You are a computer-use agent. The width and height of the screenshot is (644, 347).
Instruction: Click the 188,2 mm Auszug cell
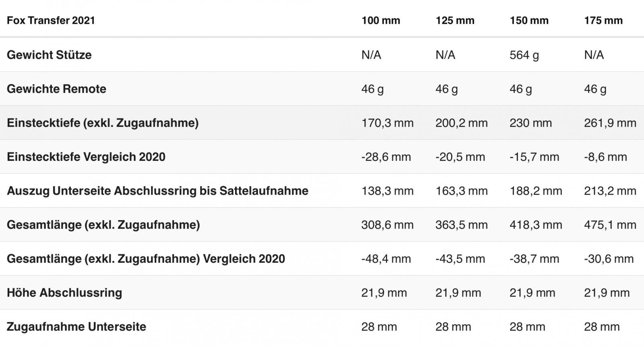tap(536, 191)
